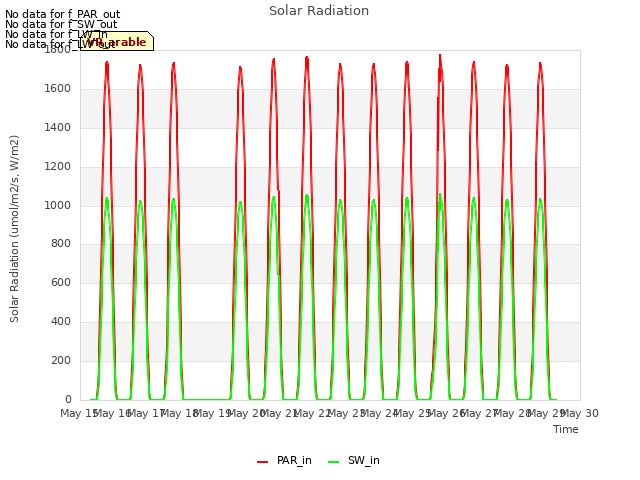Toggle the PAR_in legend entry
Image resolution: width=640 pixels, height=480 pixels.
point(284,460)
